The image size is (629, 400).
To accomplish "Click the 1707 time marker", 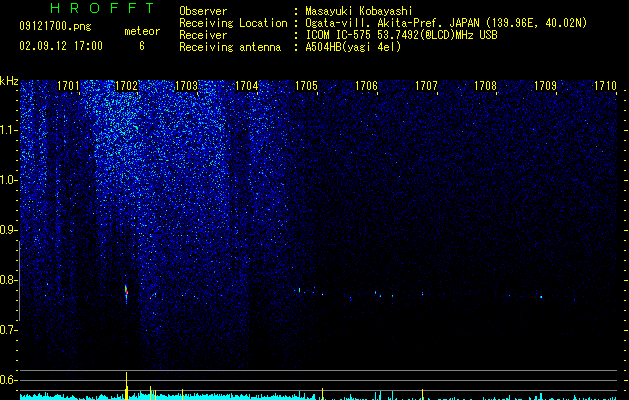I will point(426,86).
